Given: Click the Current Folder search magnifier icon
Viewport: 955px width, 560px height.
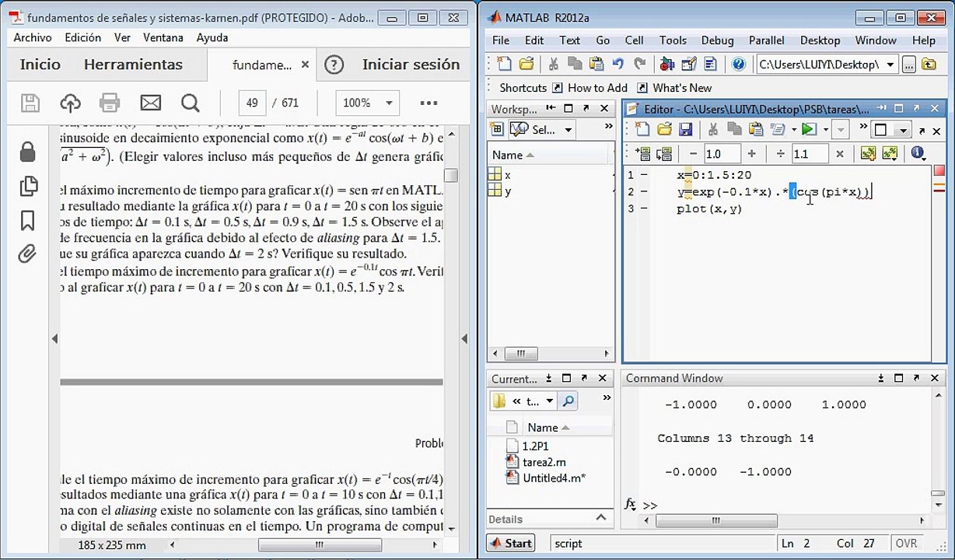Looking at the screenshot, I should point(568,401).
